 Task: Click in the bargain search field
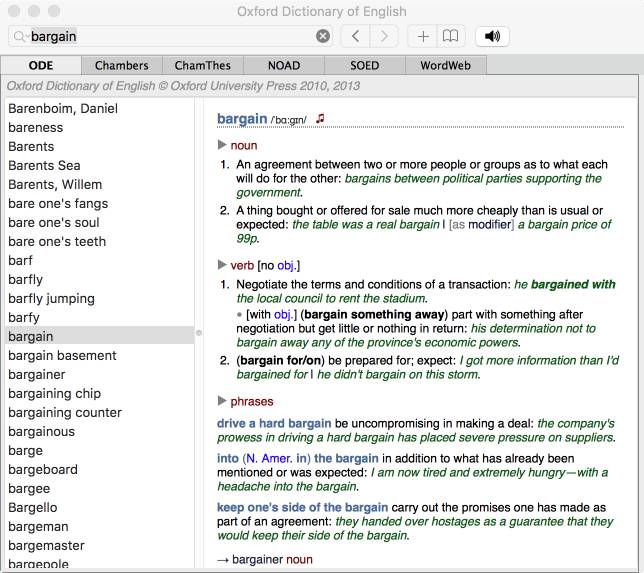point(172,37)
